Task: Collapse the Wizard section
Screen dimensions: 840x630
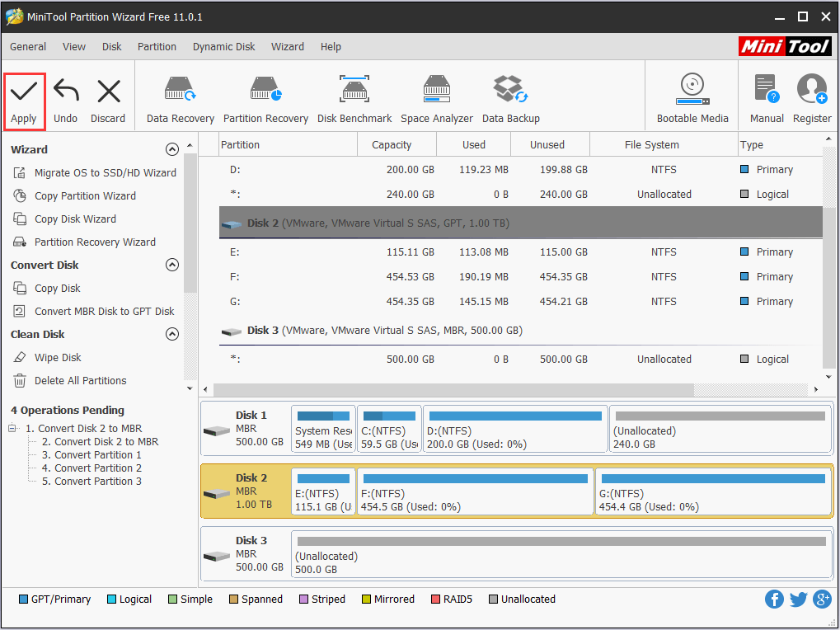Action: pyautogui.click(x=172, y=149)
